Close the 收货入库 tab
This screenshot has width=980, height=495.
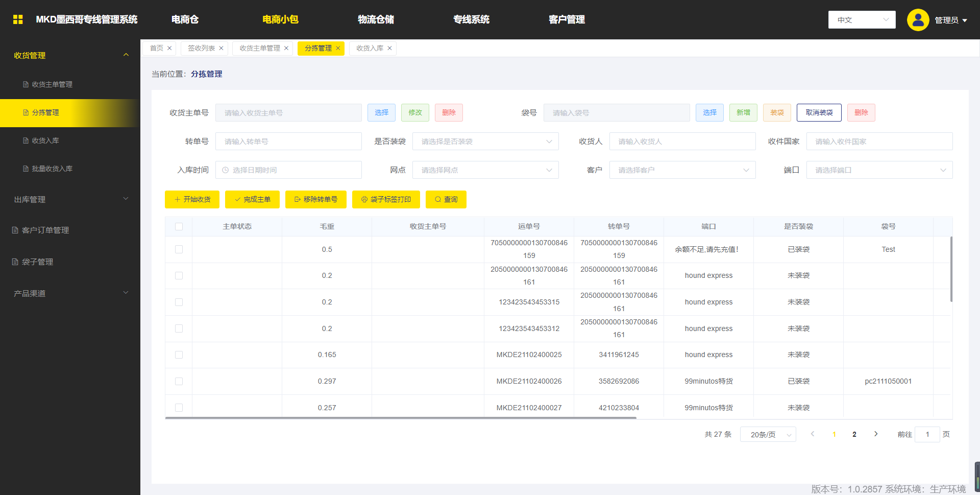[389, 49]
